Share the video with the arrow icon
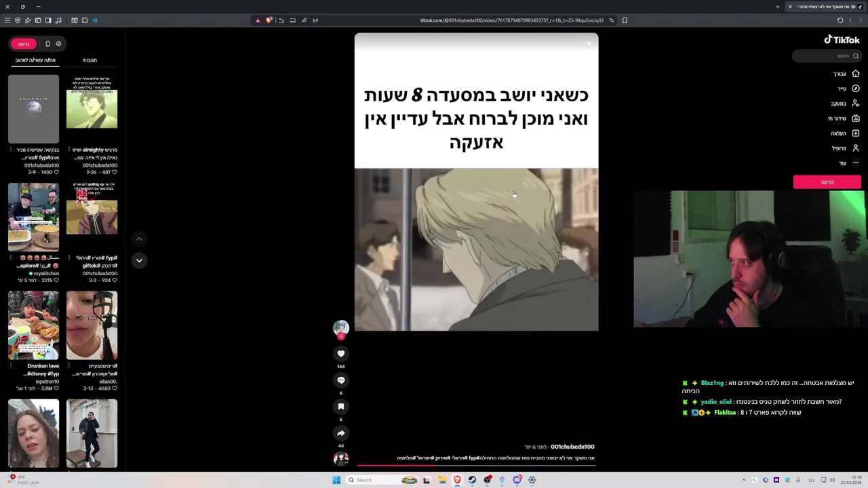The width and height of the screenshot is (868, 488). pos(341,433)
